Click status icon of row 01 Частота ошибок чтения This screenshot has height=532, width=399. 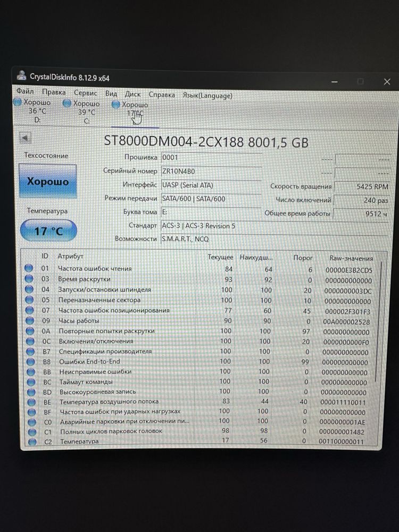point(29,268)
